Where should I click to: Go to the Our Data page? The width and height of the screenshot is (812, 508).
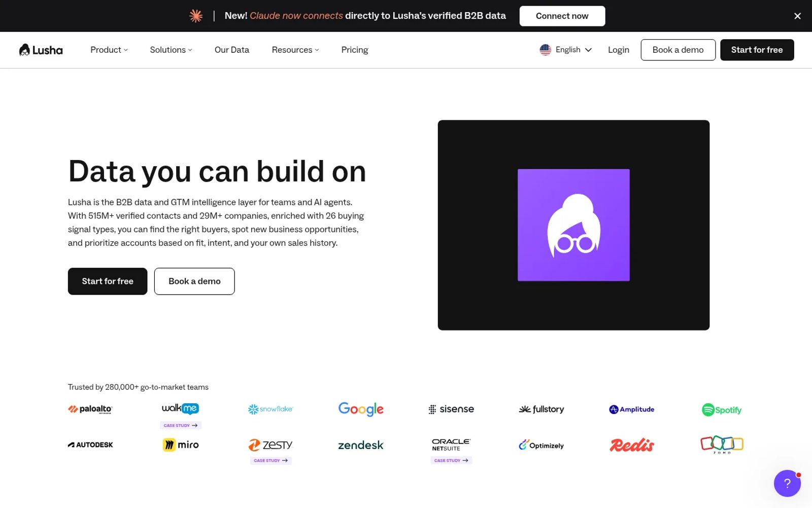(x=232, y=50)
